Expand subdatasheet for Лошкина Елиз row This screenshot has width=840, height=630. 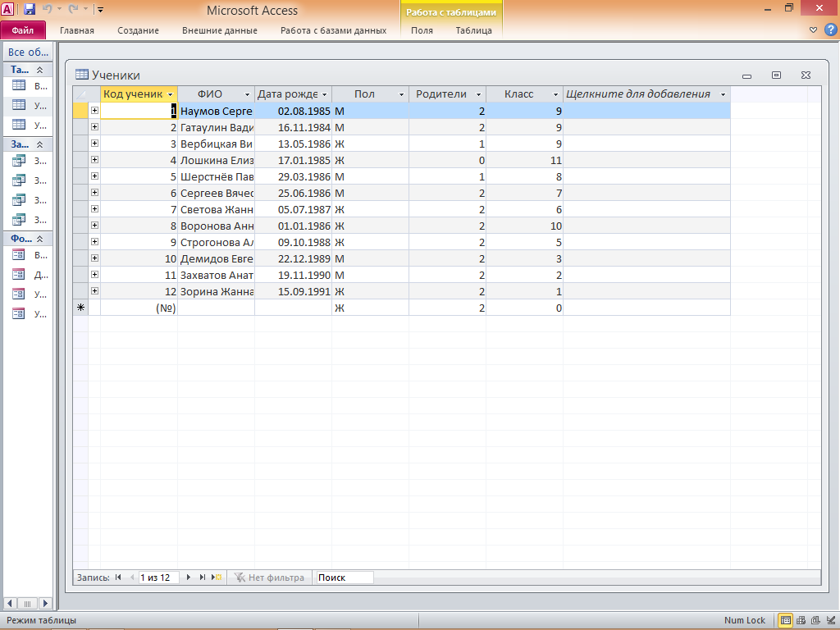click(94, 160)
